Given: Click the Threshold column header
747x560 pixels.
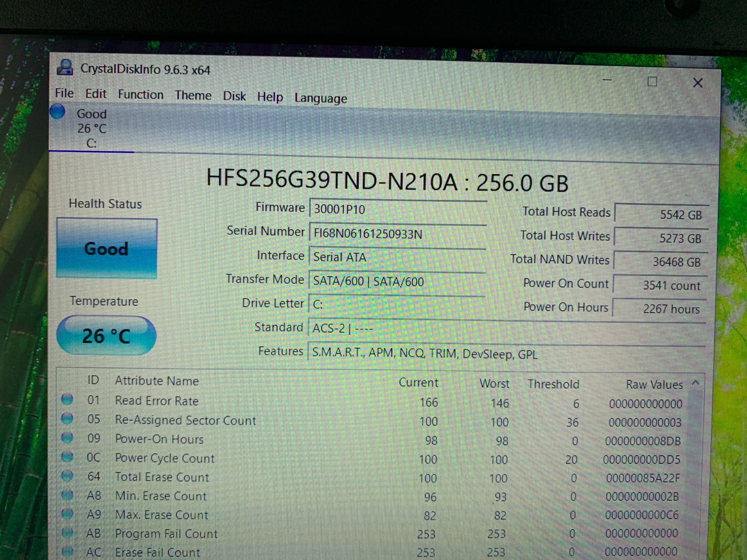Looking at the screenshot, I should pyautogui.click(x=553, y=384).
